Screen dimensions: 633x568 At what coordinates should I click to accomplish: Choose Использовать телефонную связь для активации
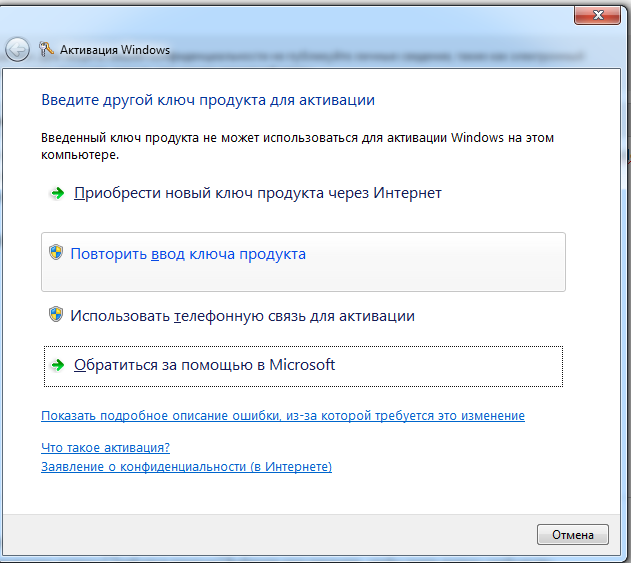coord(242,316)
